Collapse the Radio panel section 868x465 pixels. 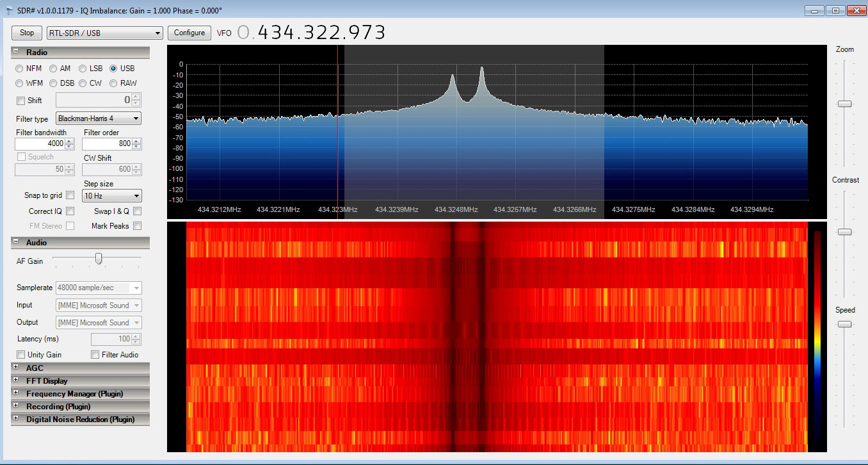(x=15, y=53)
